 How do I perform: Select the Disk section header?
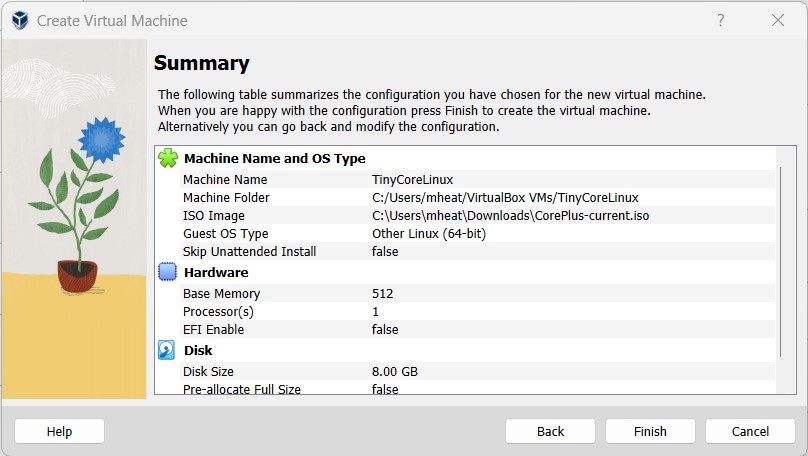(x=198, y=350)
